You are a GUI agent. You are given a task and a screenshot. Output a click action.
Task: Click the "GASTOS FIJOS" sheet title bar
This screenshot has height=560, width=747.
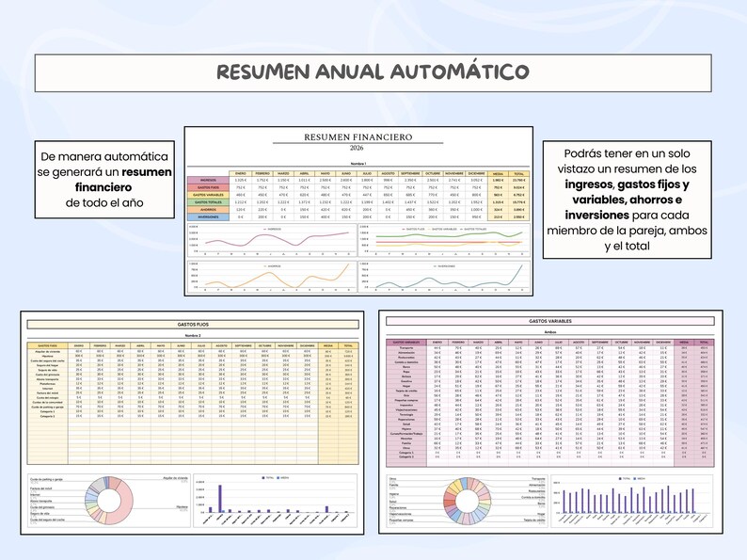pos(193,325)
